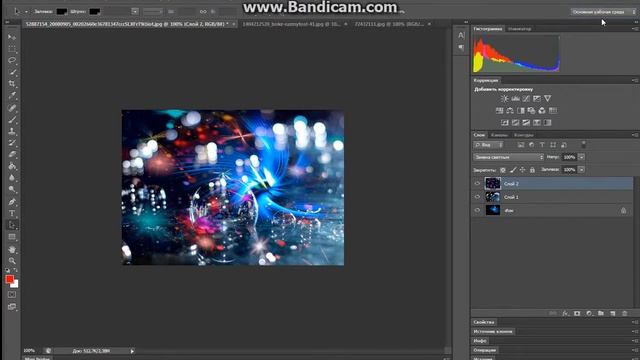Add a Black & White adjustment

(x=520, y=111)
